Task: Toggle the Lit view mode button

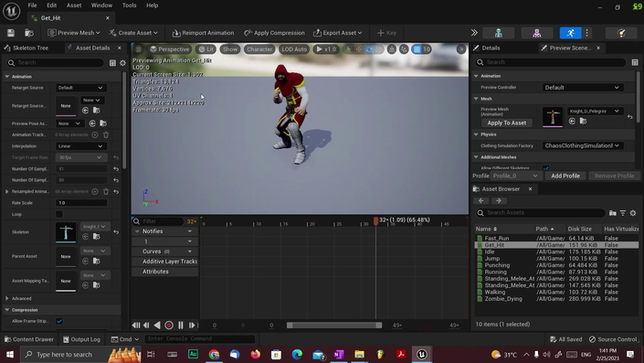Action: 206,49
